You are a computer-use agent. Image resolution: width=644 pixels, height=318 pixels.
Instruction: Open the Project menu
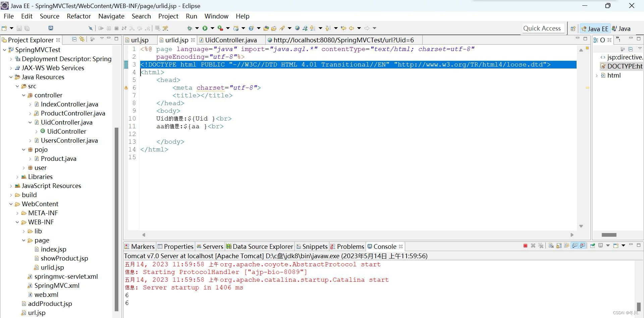point(168,16)
